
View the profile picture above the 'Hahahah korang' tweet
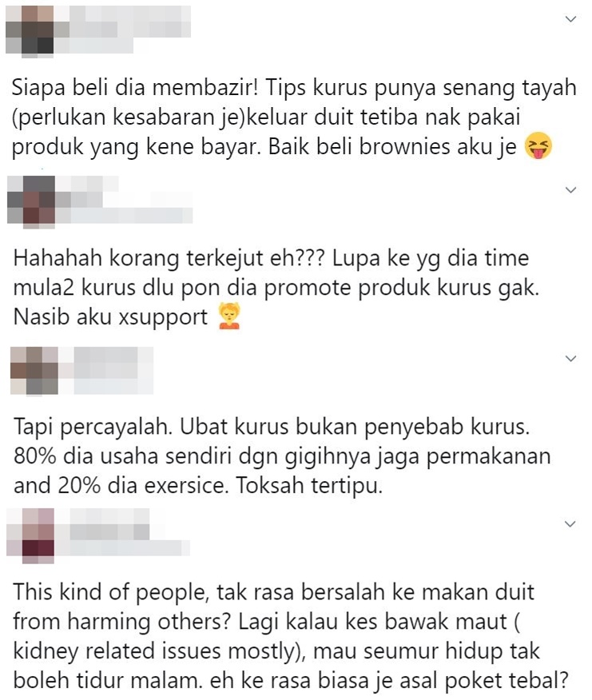(x=31, y=201)
